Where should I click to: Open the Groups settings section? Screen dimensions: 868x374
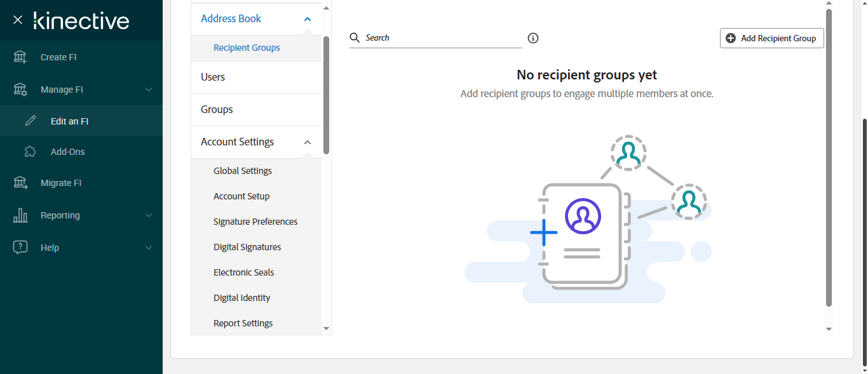(x=217, y=109)
